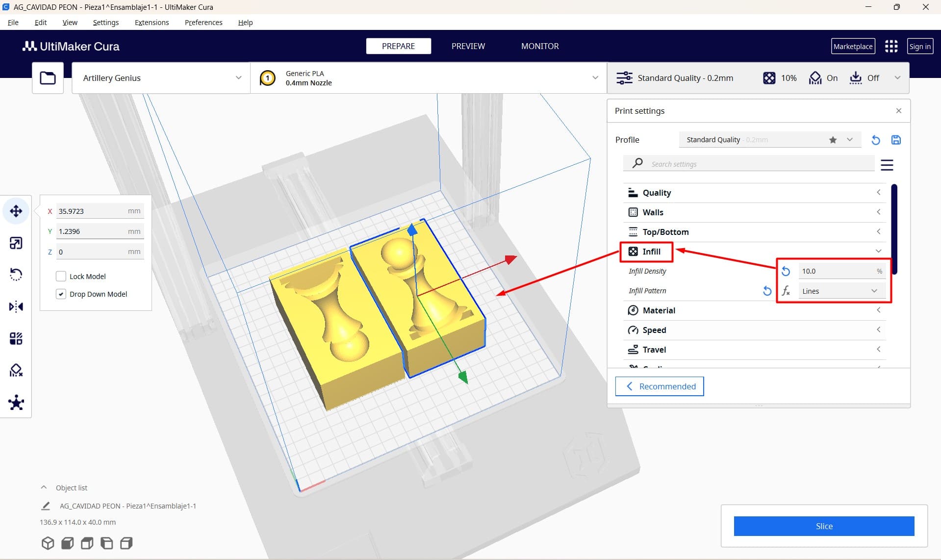
Task: Open file with folder icon
Action: [x=48, y=77]
